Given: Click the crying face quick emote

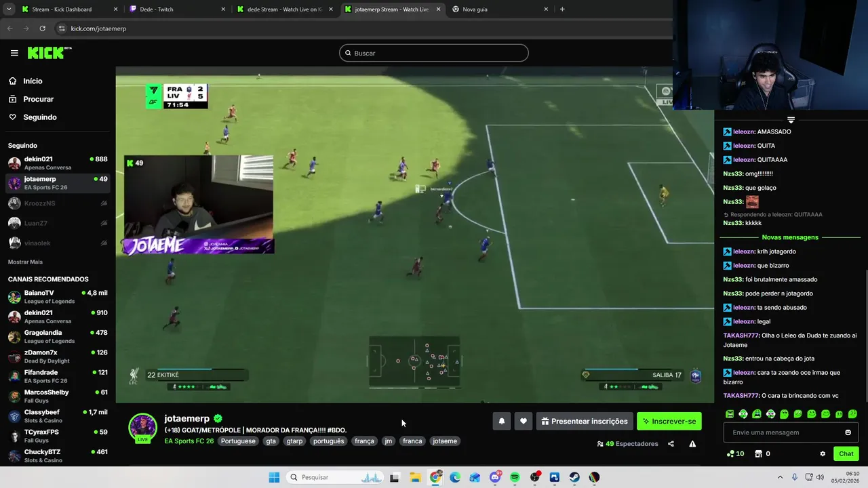Looking at the screenshot, I should (x=757, y=414).
